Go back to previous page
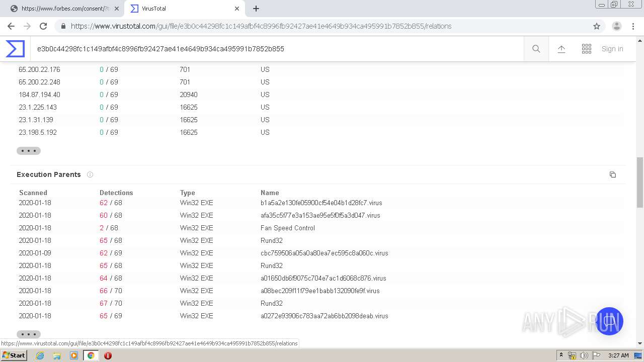 (11, 26)
